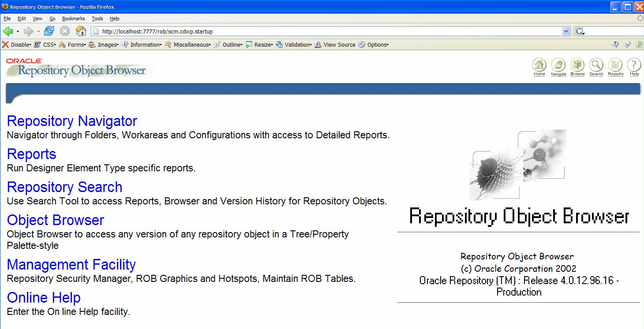The image size is (644, 329).
Task: Click the Search magnifier icon in header
Action: pos(596,65)
